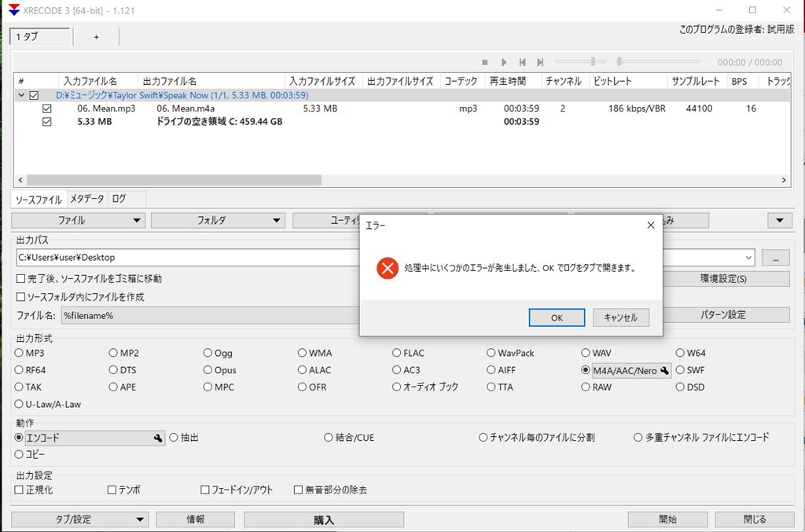
Task: Select オーディオ ブック output format
Action: pyautogui.click(x=396, y=387)
